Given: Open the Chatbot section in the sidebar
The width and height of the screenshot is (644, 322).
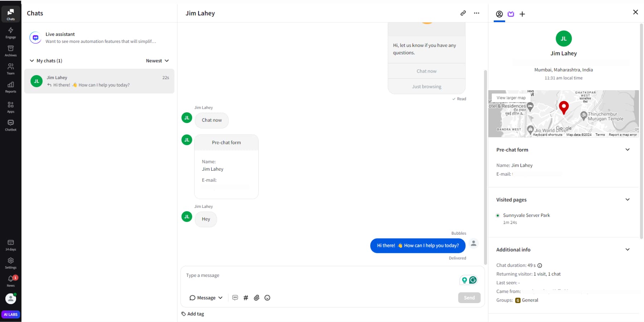Looking at the screenshot, I should [10, 125].
